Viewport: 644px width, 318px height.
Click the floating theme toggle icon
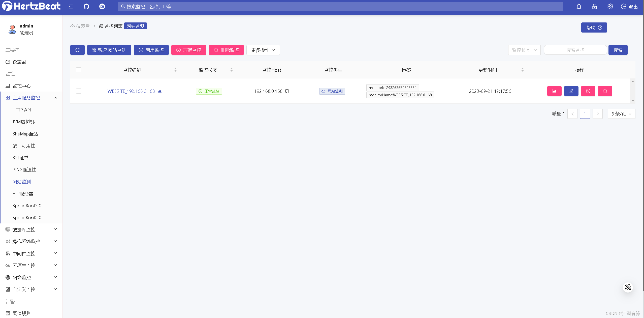pos(628,287)
